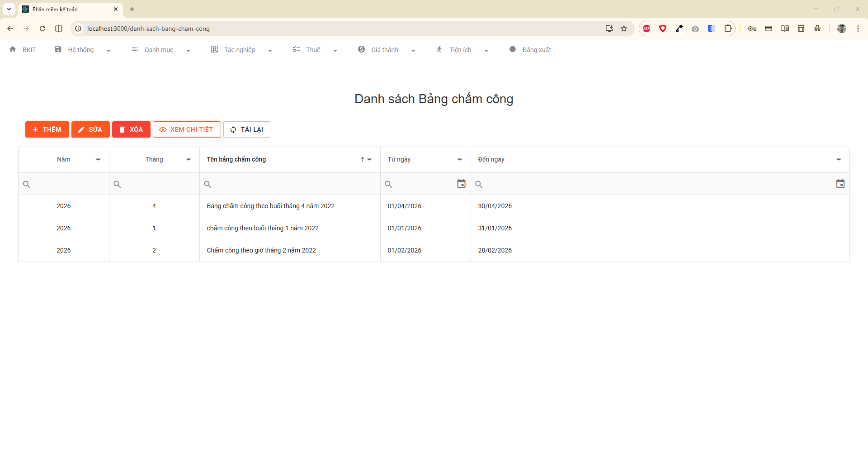
Task: Click the filter icon on Đến ngày column
Action: 840,159
